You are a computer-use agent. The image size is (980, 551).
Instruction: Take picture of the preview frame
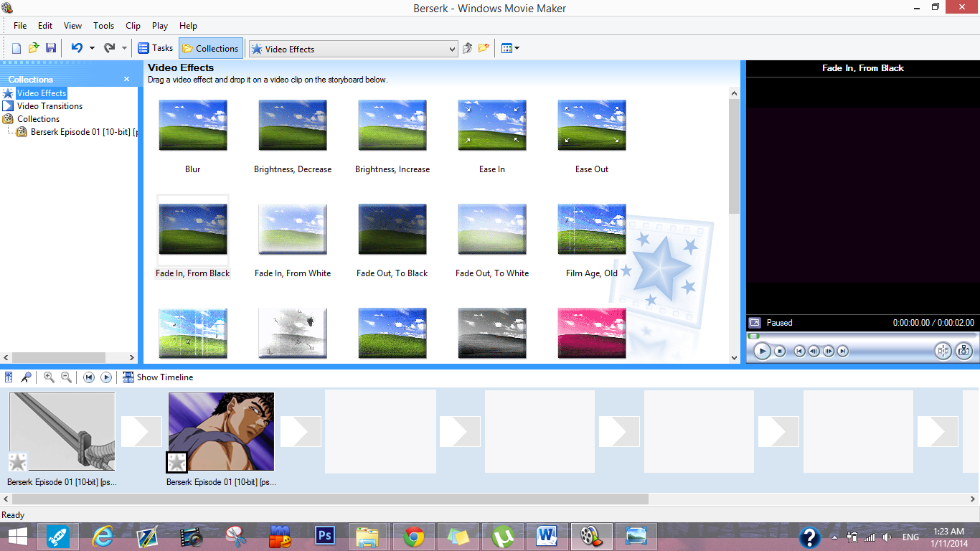coord(963,351)
